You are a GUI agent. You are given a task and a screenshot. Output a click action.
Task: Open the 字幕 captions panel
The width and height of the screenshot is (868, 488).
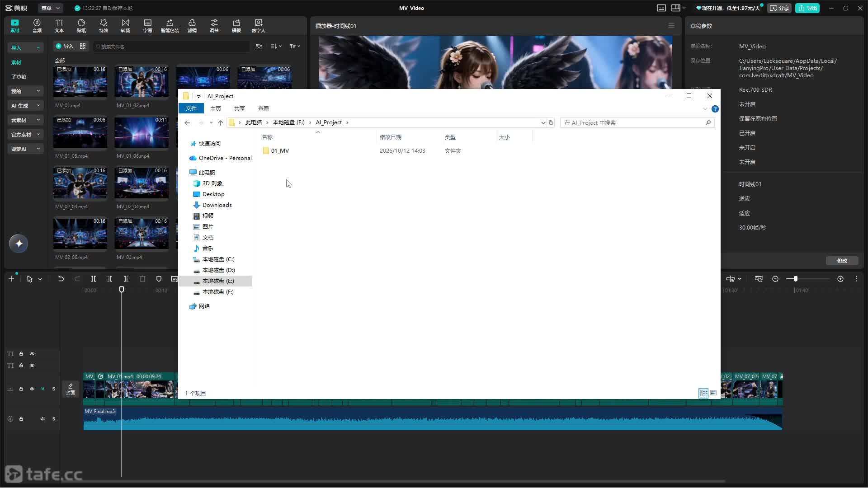coord(148,26)
